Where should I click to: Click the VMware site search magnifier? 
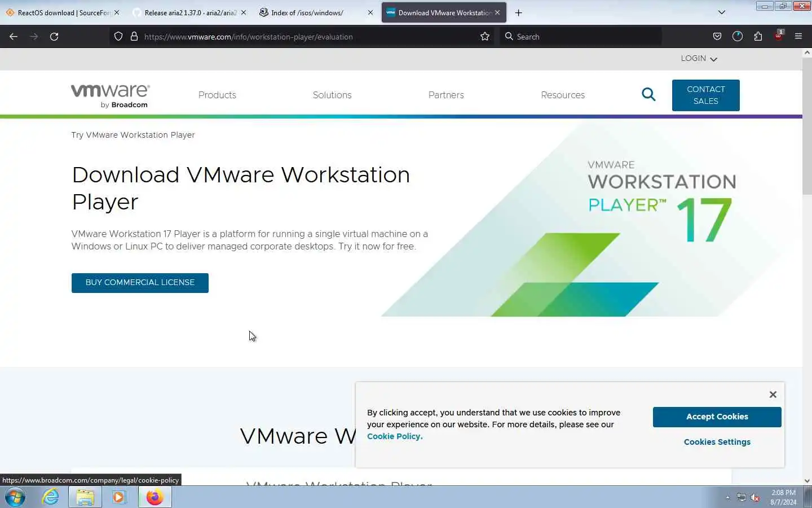tap(648, 95)
